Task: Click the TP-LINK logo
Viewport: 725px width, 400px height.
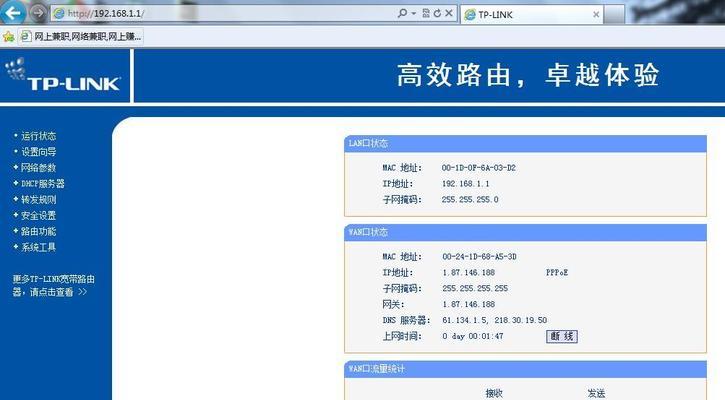Action: coord(63,75)
